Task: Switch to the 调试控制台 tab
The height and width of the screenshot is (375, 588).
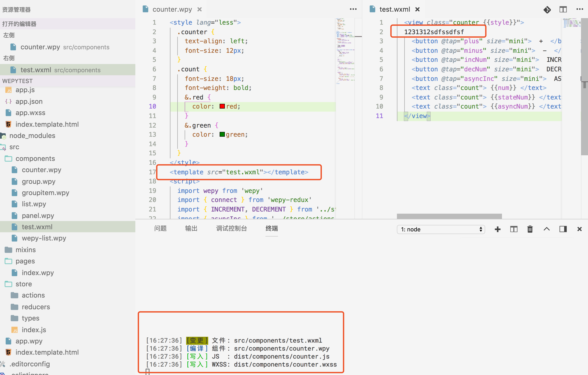Action: pyautogui.click(x=231, y=228)
